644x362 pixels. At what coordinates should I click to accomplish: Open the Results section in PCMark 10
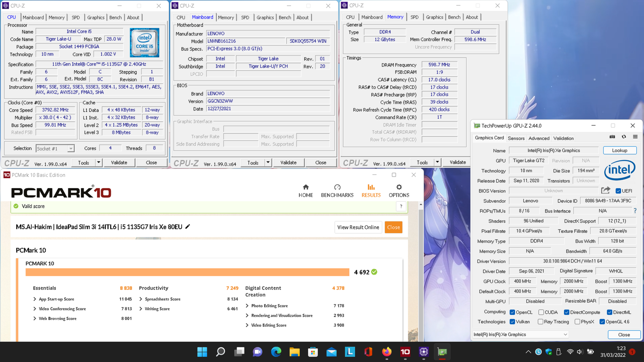pos(371,191)
